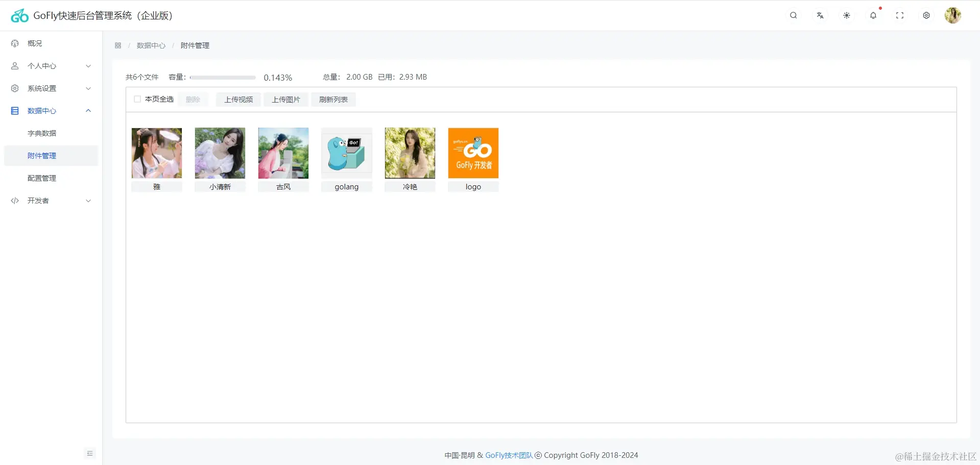Collapse the sidebar with bottom icon
980x465 pixels.
tap(90, 453)
